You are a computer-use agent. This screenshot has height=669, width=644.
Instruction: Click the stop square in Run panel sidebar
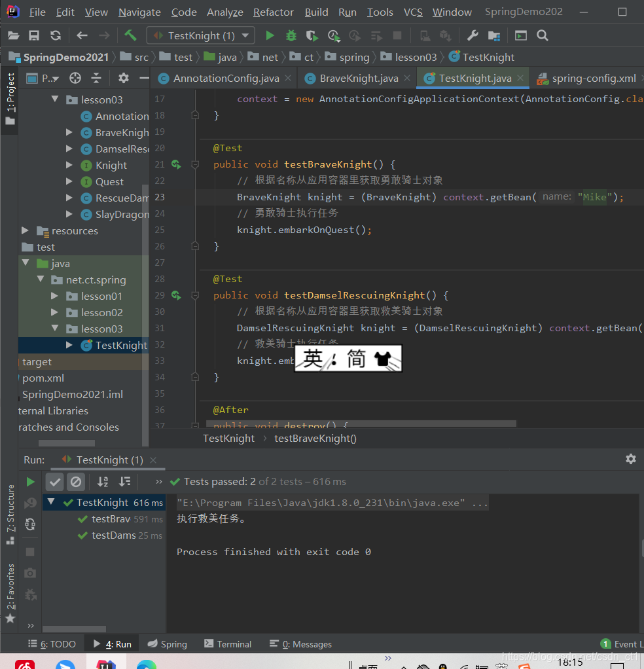coord(30,552)
